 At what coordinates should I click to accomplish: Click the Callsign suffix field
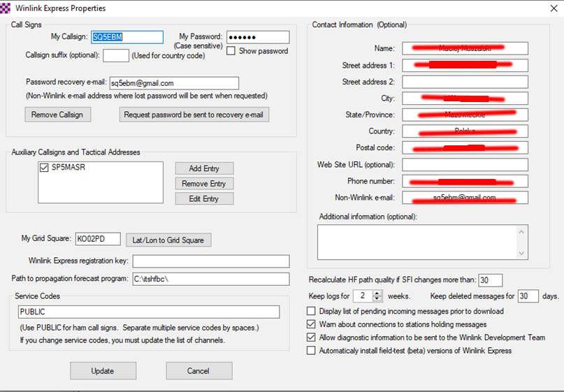point(116,55)
